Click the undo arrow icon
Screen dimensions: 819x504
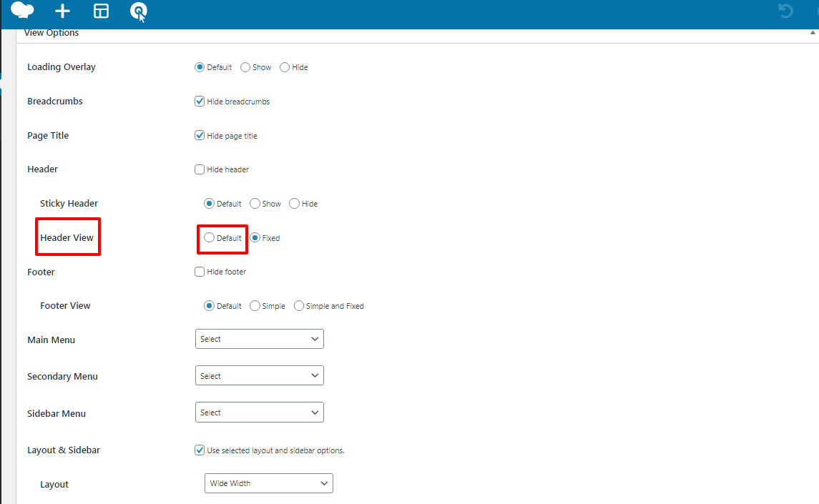pyautogui.click(x=785, y=11)
